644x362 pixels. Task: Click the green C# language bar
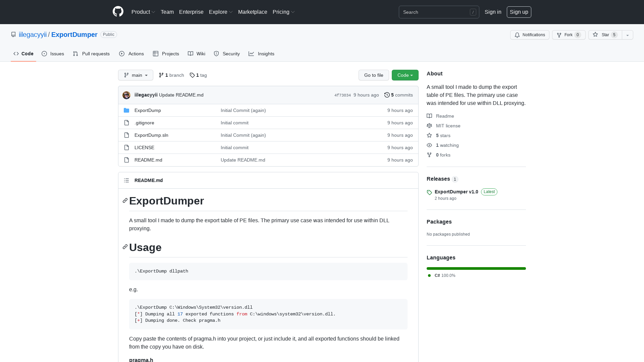[476, 268]
